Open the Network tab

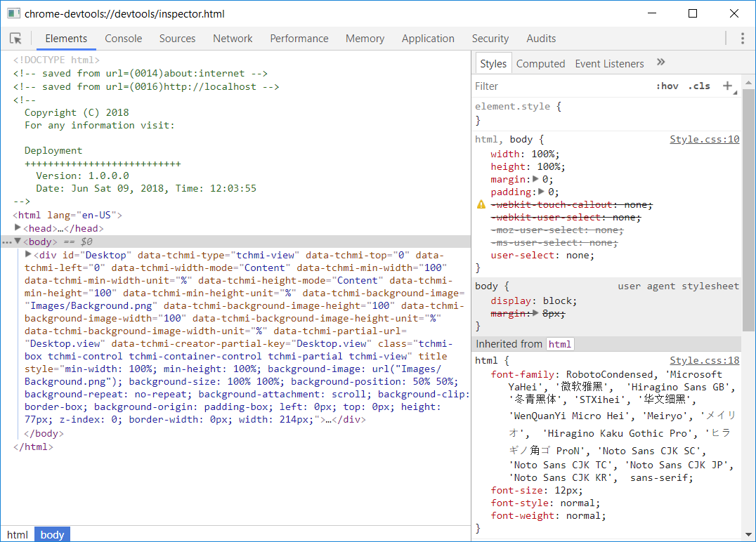[233, 39]
